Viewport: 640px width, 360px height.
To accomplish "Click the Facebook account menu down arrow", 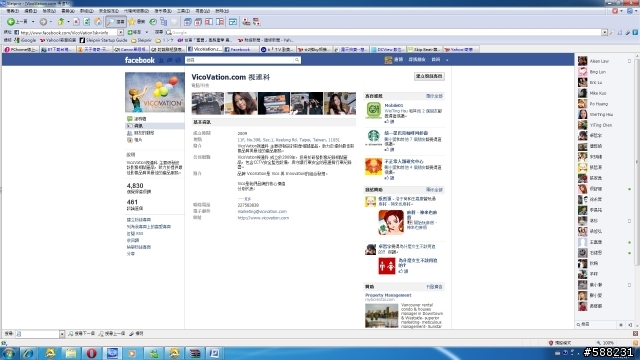I will pos(447,60).
